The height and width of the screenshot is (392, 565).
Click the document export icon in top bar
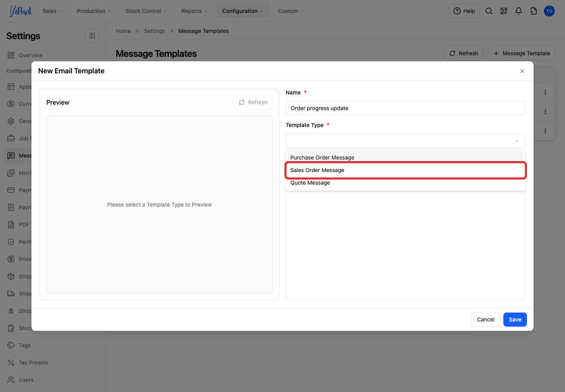[534, 11]
